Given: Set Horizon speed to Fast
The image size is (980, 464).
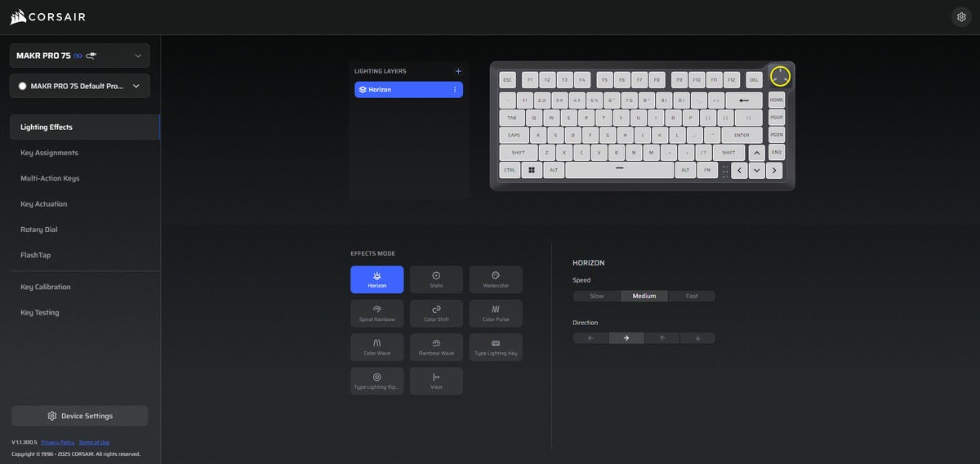Looking at the screenshot, I should coord(692,296).
